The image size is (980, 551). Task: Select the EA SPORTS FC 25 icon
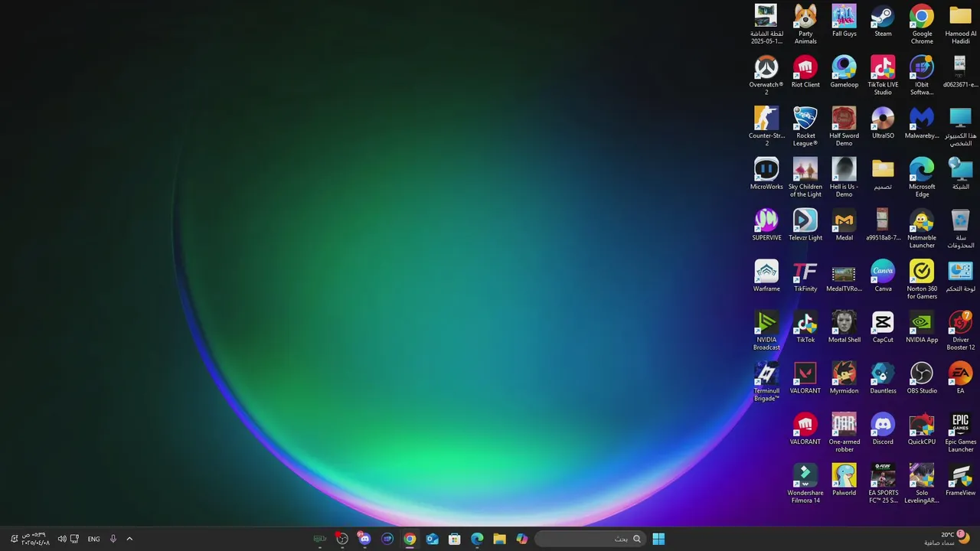tap(883, 484)
